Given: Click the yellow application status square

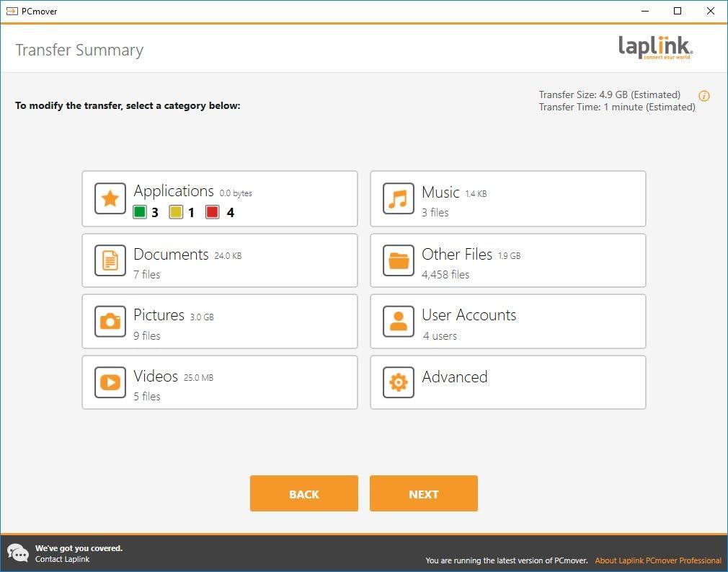Looking at the screenshot, I should tap(176, 212).
